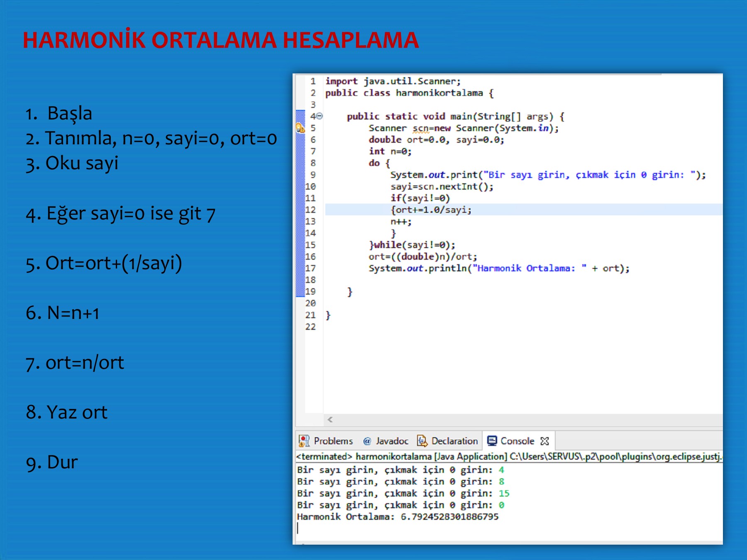Click the editor scroll-left arrow
Viewport: 747px width, 560px height.
[330, 420]
